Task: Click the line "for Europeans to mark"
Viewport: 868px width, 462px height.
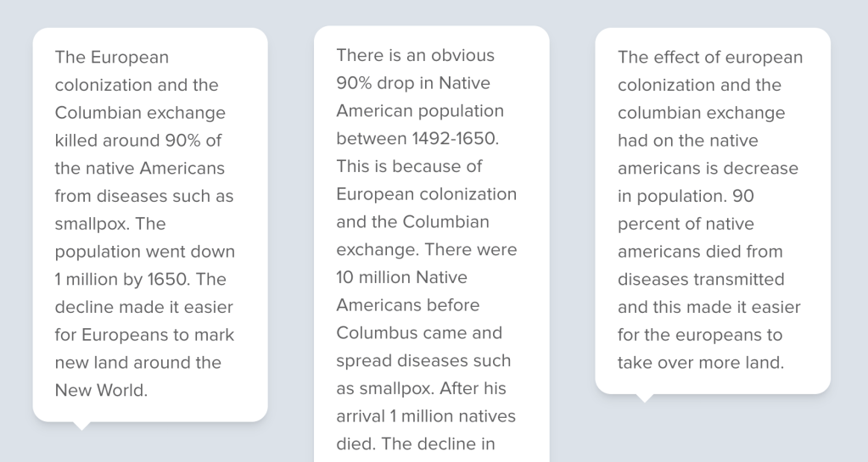Action: (144, 335)
